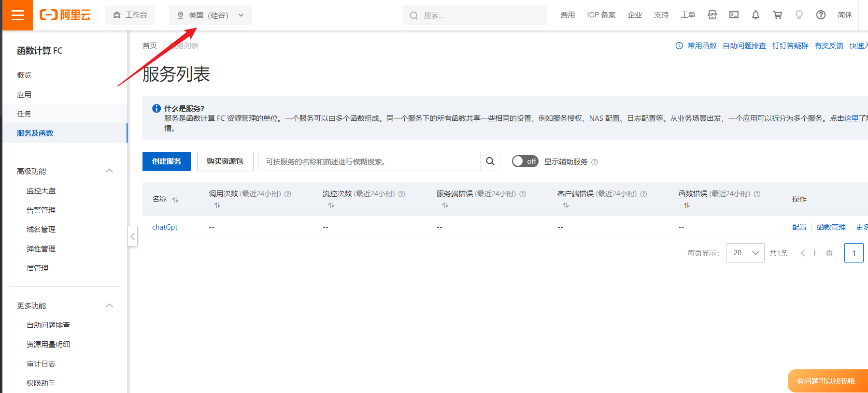Toggle the 显示辅助服务 switch
The image size is (868, 393).
pos(525,161)
